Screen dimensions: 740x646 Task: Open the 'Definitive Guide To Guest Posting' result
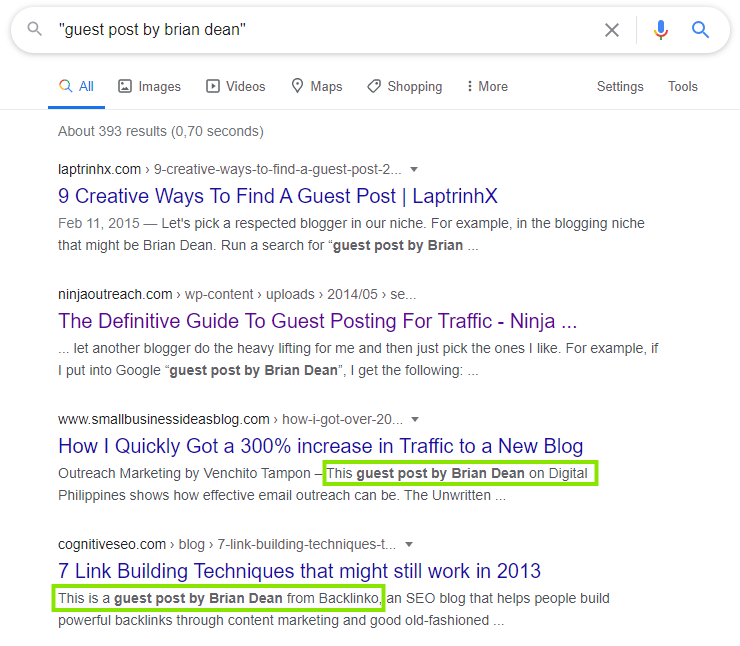tap(318, 321)
